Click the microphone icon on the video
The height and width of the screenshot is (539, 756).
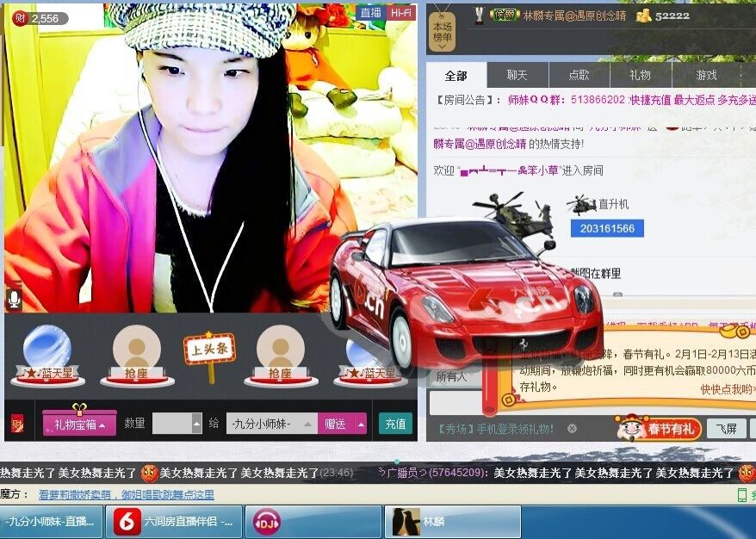(14, 300)
